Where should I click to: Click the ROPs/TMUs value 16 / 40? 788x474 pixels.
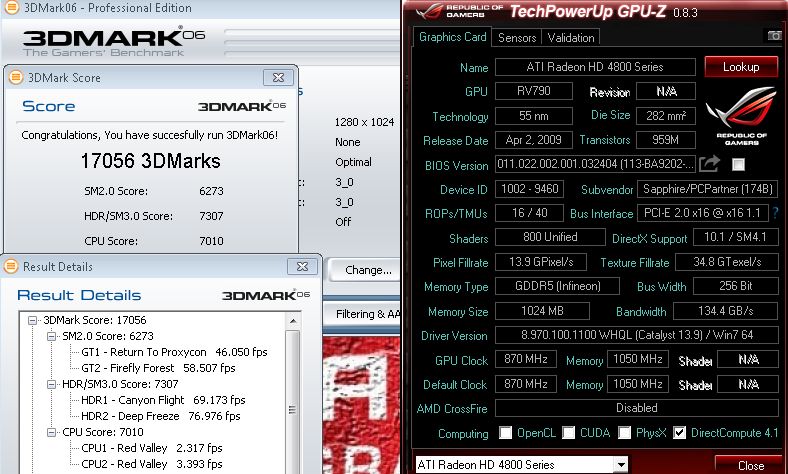pyautogui.click(x=530, y=213)
